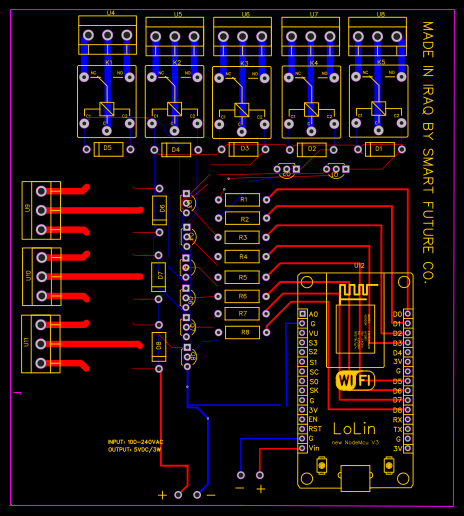Viewport: 464px width, 516px height.
Task: Click the OUTPUT: 5VDC/3W text
Action: pos(135,450)
